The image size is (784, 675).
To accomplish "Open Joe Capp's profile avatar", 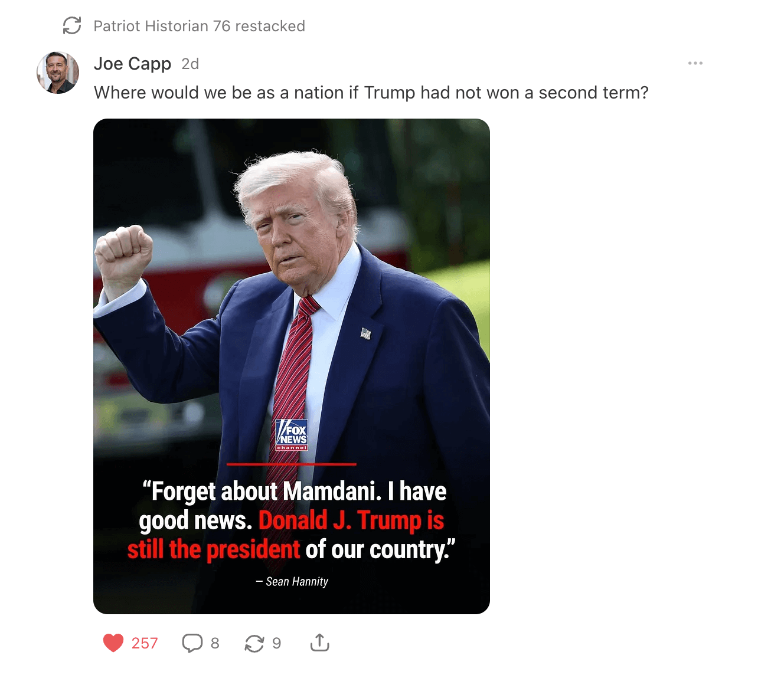I will coord(58,73).
